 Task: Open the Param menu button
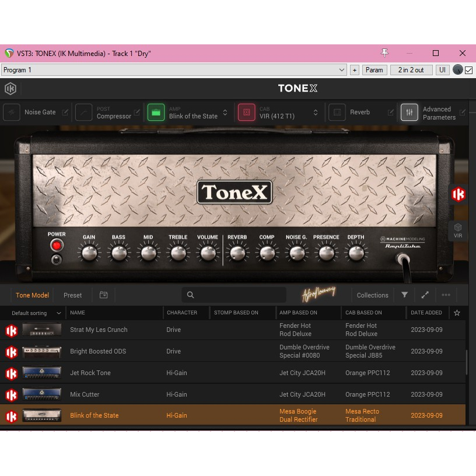pyautogui.click(x=374, y=70)
